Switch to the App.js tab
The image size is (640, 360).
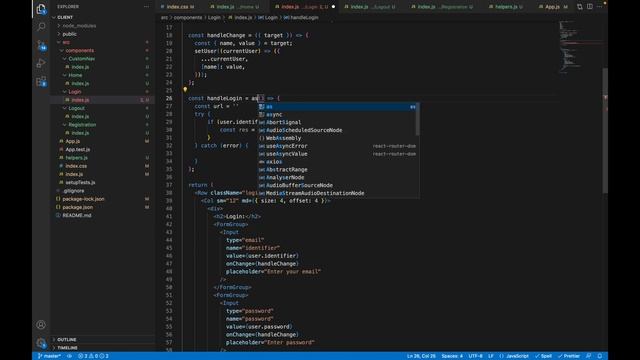(553, 7)
